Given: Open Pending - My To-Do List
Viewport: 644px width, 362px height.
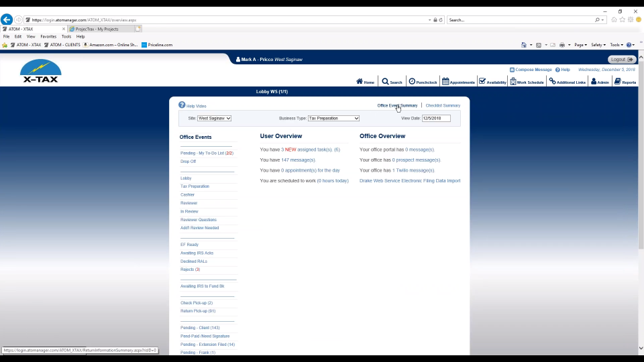Looking at the screenshot, I should [207, 153].
